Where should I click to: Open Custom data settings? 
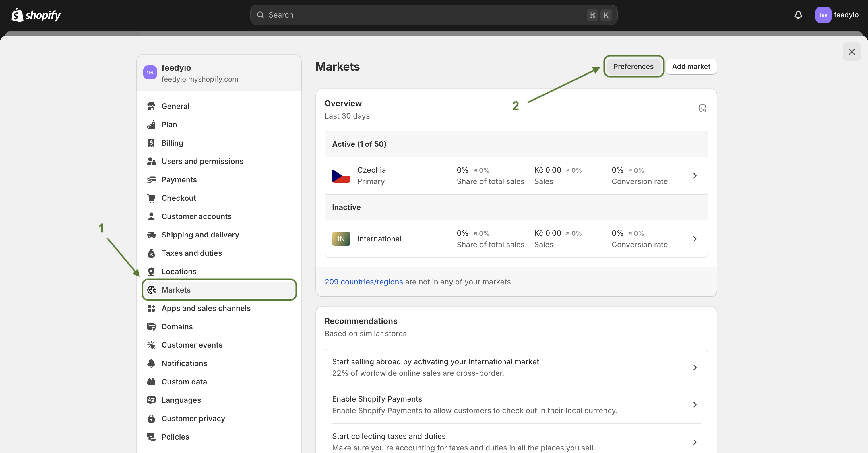pos(219,382)
